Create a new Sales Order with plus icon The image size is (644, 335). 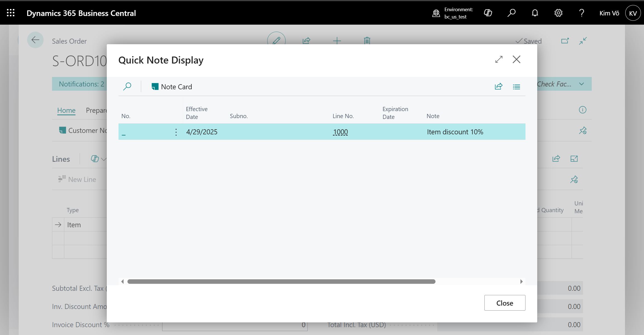tap(337, 41)
